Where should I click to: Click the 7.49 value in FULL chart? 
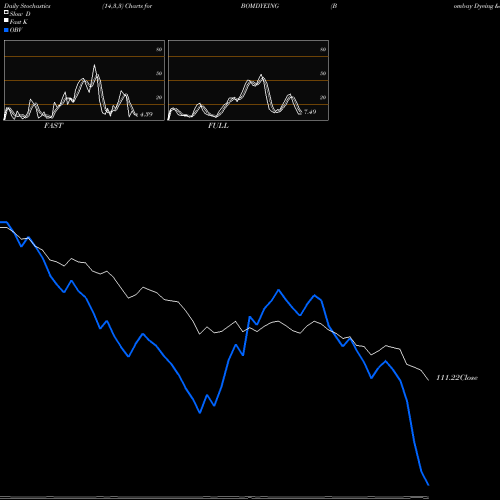click(x=310, y=112)
